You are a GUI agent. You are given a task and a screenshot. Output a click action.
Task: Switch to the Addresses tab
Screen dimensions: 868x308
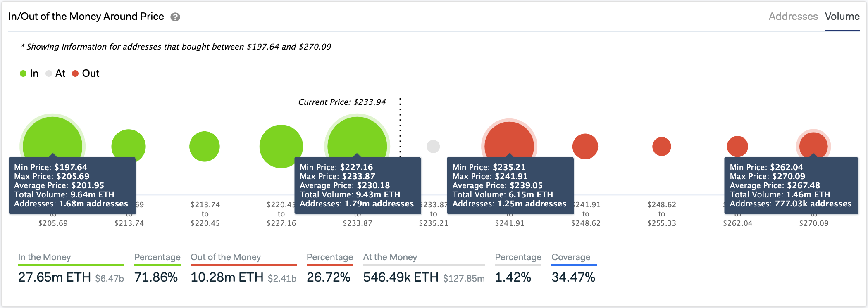coord(793,17)
